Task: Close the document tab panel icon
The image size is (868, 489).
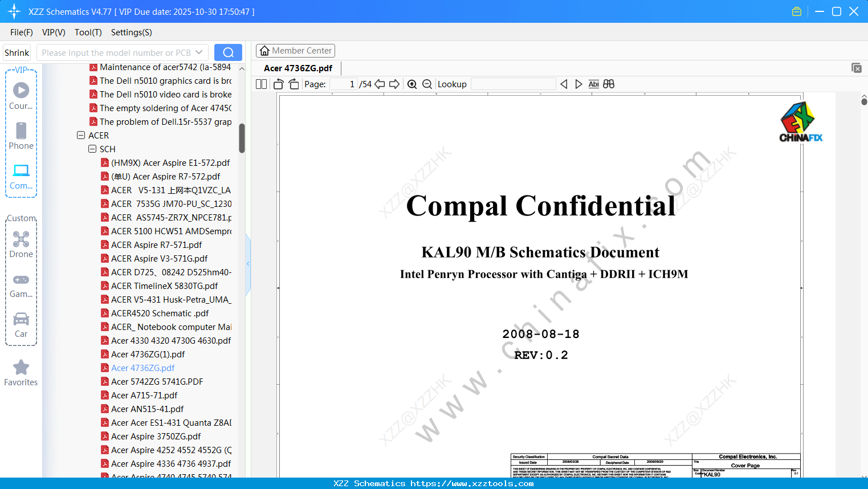Action: coord(856,68)
